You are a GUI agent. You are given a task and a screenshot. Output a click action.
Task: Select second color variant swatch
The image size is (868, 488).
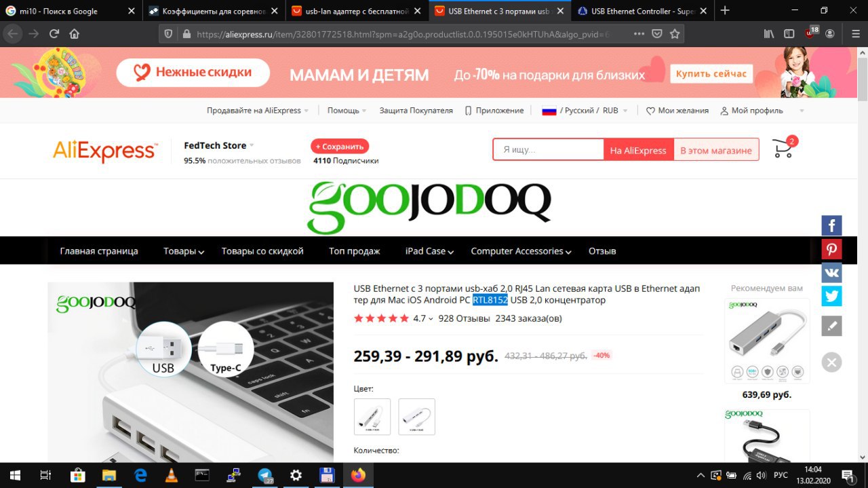(x=416, y=417)
